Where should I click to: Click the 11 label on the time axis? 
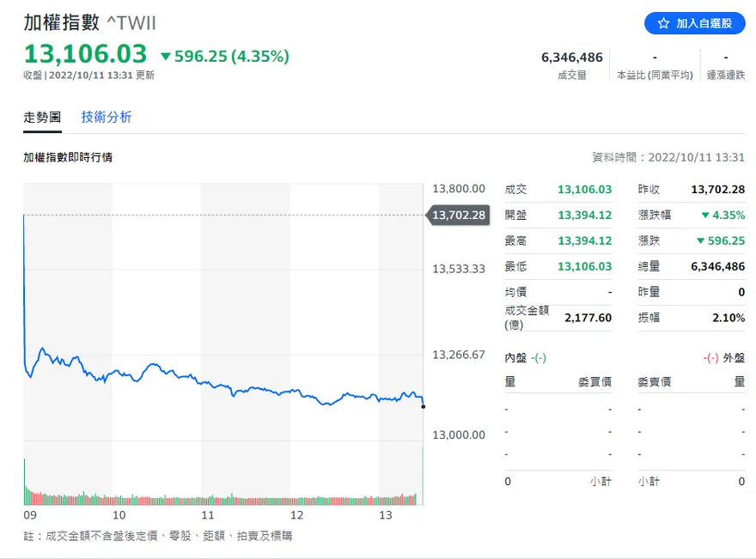[x=207, y=515]
